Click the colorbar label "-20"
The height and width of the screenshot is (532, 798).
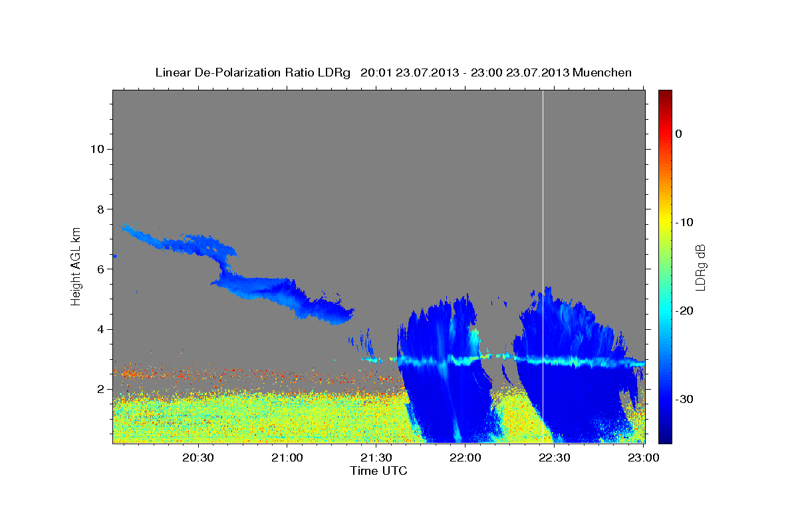click(x=684, y=311)
